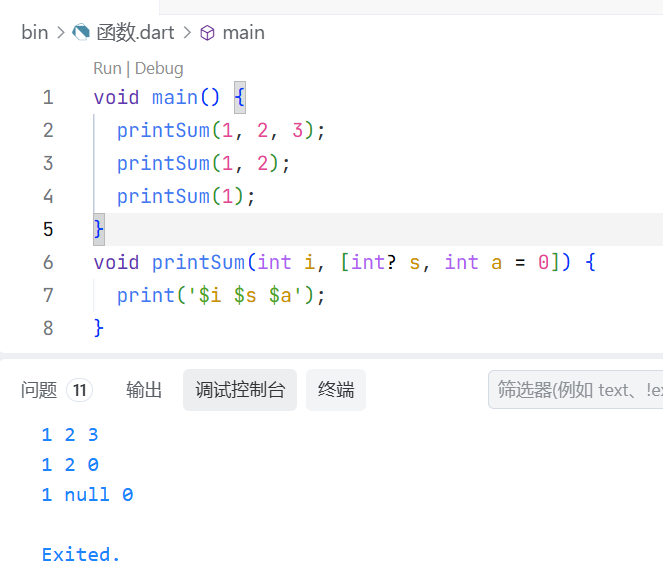
Task: Click the 11 problems count badge
Action: pyautogui.click(x=79, y=390)
